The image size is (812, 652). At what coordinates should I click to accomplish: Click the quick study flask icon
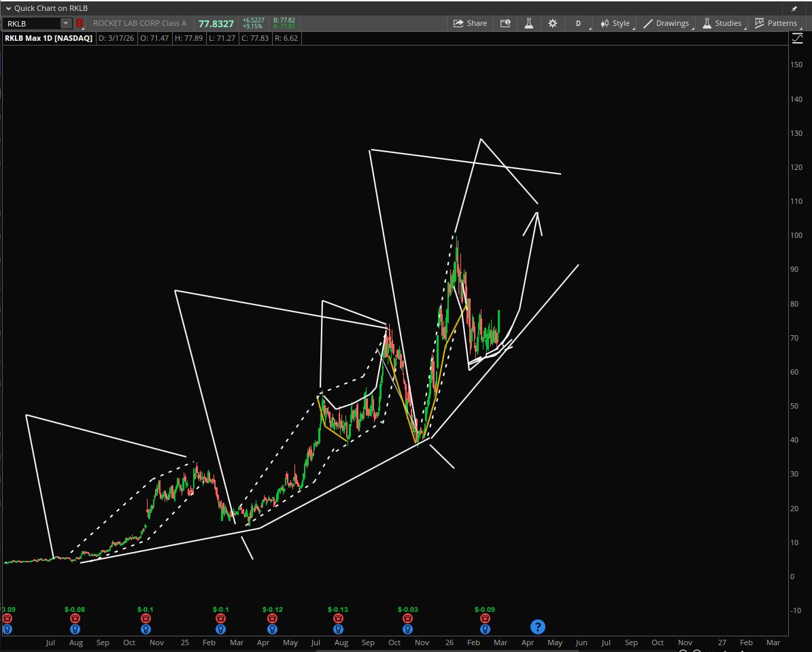tap(529, 22)
